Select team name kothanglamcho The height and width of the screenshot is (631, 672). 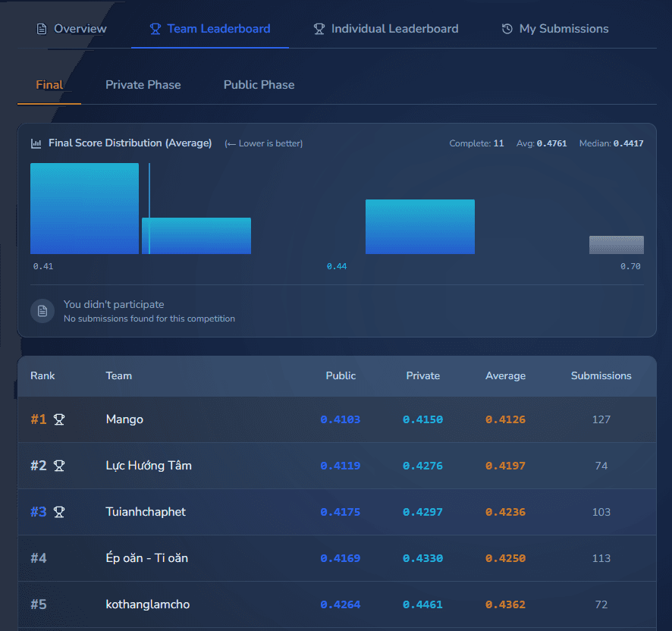pyautogui.click(x=148, y=604)
